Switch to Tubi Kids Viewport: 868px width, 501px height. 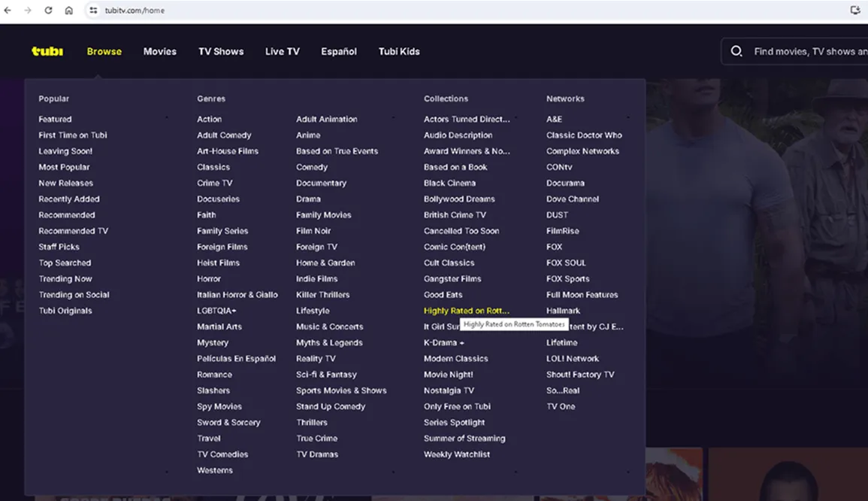399,51
